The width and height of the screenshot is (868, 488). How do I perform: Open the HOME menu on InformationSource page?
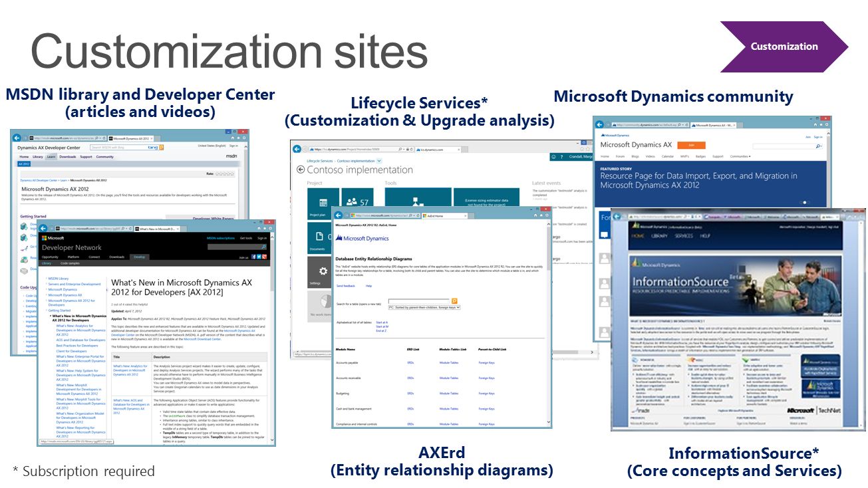638,236
